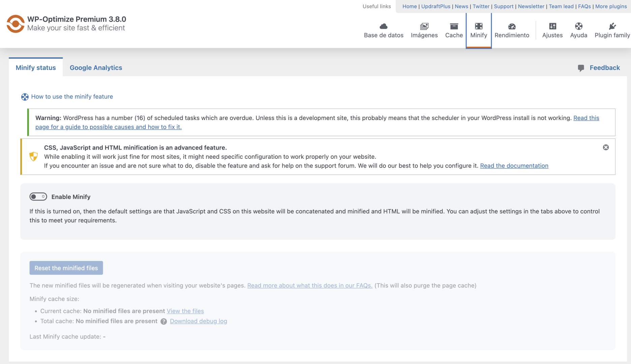Viewport: 631px width, 364px height.
Task: Click the Enable Minify label text
Action: tap(71, 196)
